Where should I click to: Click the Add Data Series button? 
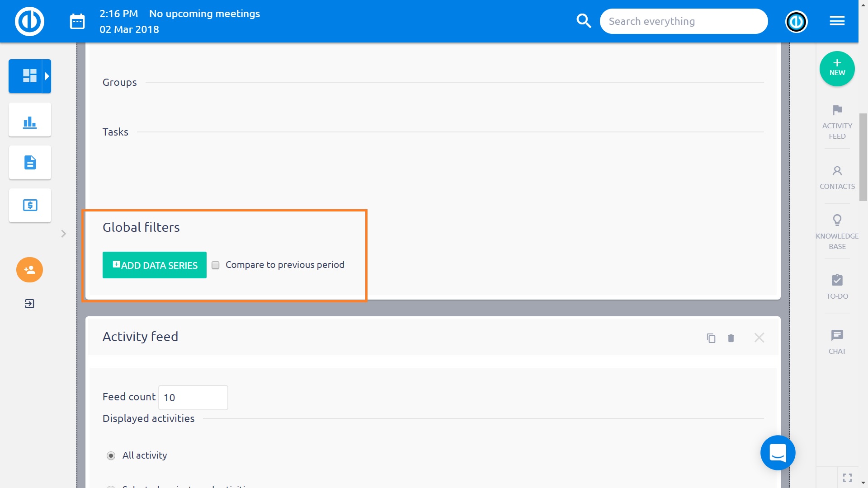pyautogui.click(x=155, y=265)
